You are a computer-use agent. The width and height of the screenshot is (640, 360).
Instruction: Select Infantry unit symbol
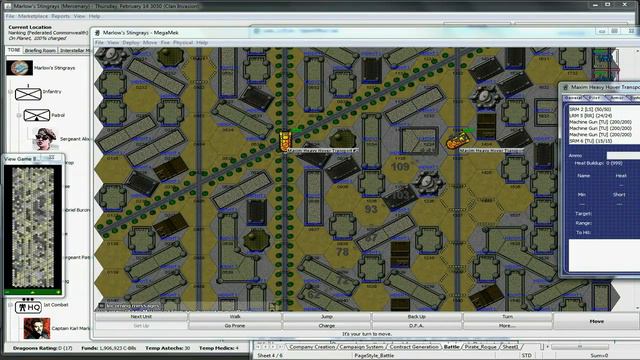coord(28,94)
